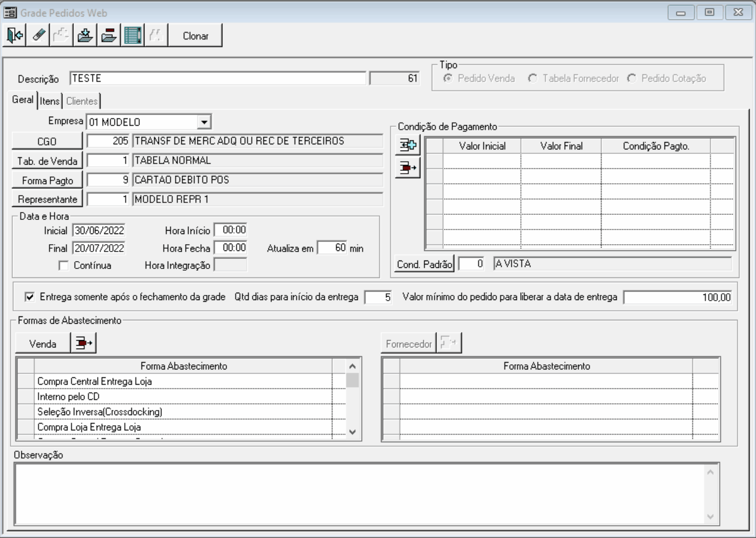Select row Interno pelo CD
Screen dimensions: 756x538
[x=183, y=396]
